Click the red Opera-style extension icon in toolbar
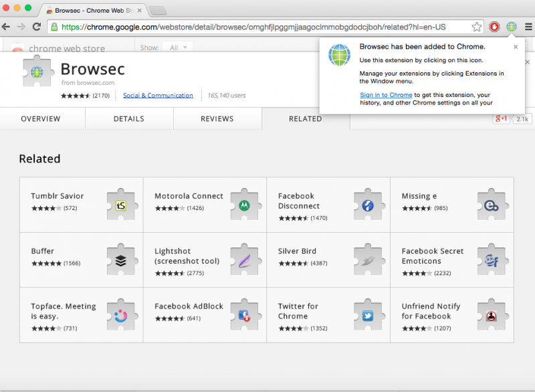 pyautogui.click(x=494, y=27)
